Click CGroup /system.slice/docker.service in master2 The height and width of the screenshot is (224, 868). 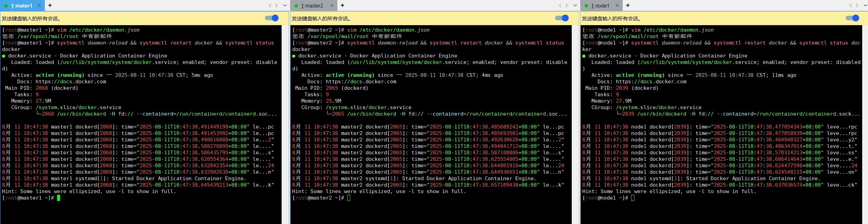[369, 107]
